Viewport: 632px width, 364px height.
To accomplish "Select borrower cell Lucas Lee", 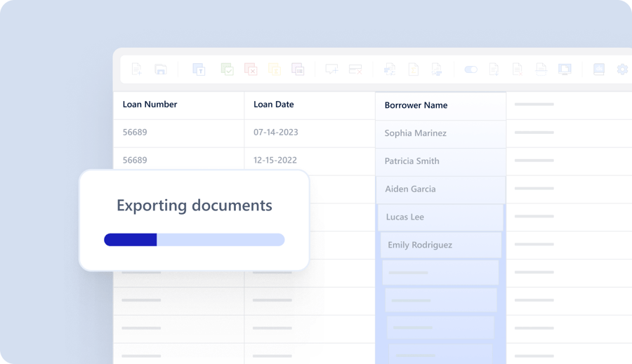I will pyautogui.click(x=440, y=217).
